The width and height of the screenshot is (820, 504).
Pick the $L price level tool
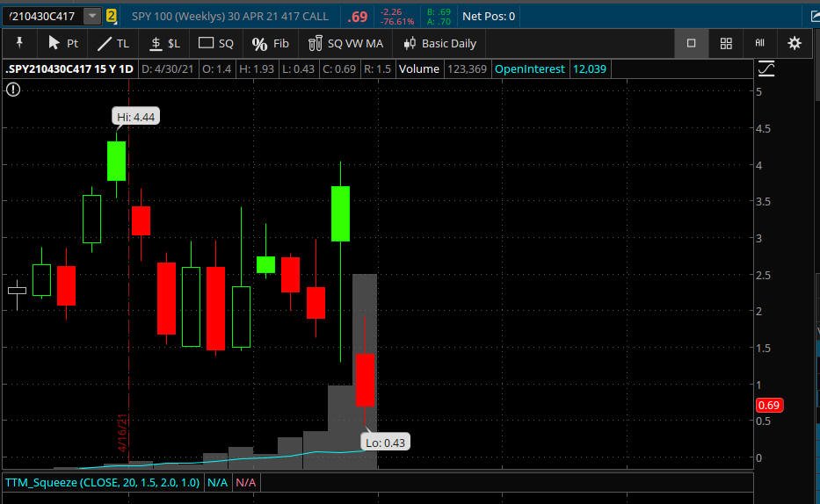164,43
